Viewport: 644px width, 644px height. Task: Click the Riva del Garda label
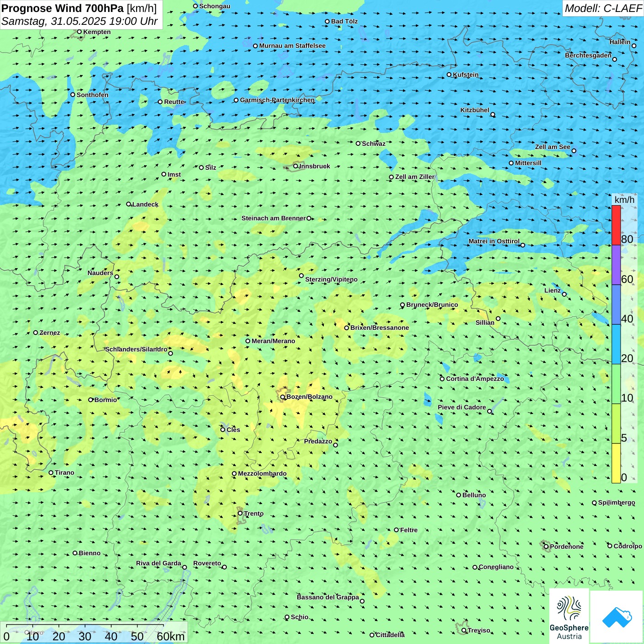click(x=159, y=563)
